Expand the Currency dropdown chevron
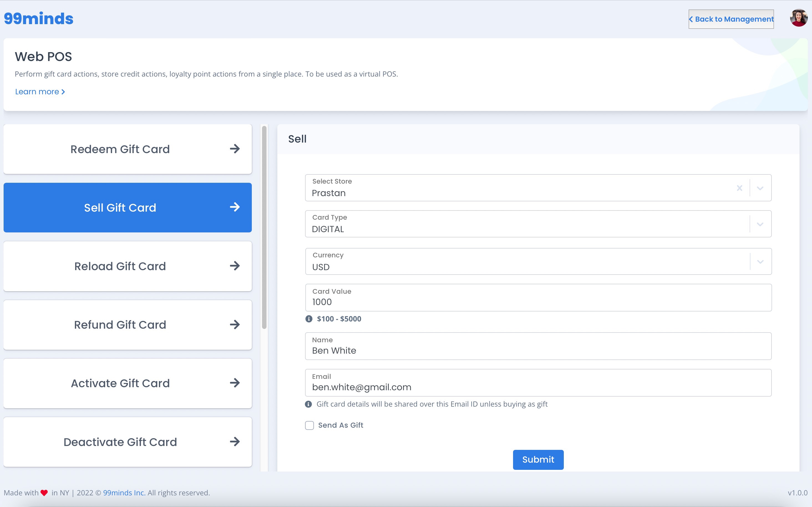The width and height of the screenshot is (812, 507). click(x=760, y=262)
